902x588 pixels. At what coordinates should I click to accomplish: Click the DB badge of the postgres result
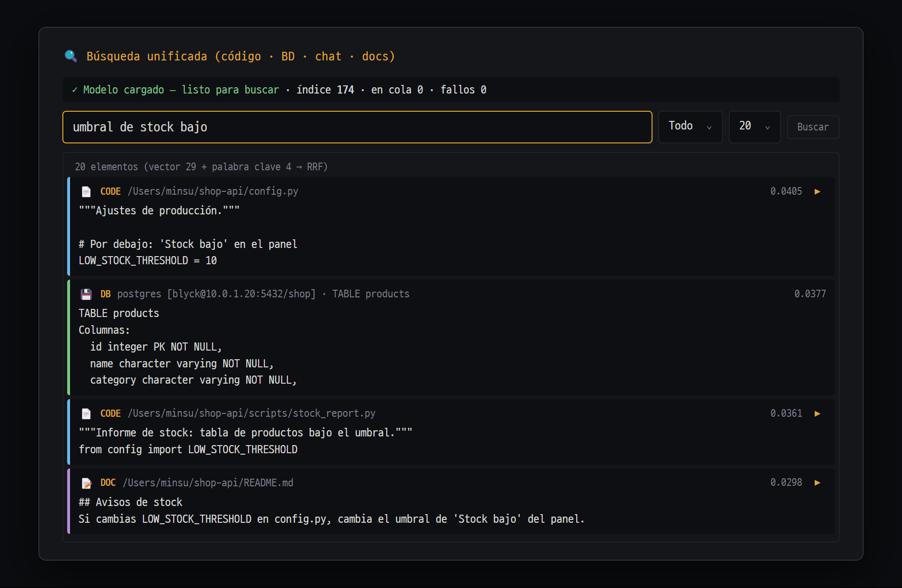pyautogui.click(x=106, y=294)
